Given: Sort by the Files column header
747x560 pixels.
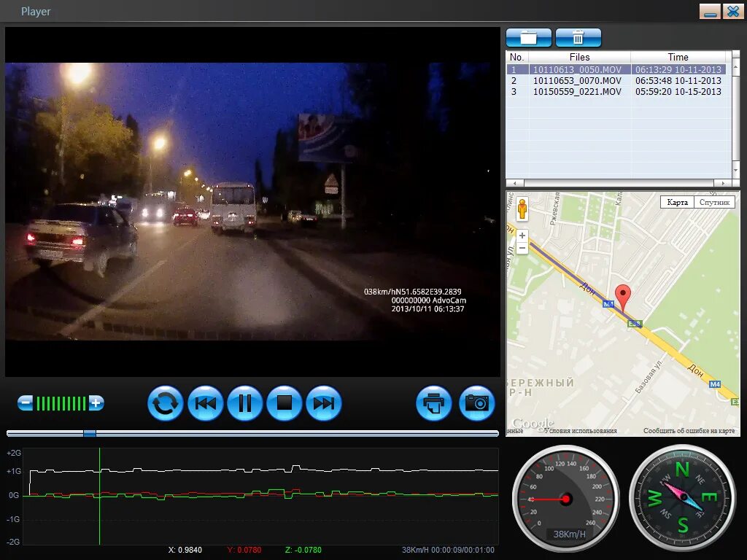Looking at the screenshot, I should pyautogui.click(x=579, y=57).
